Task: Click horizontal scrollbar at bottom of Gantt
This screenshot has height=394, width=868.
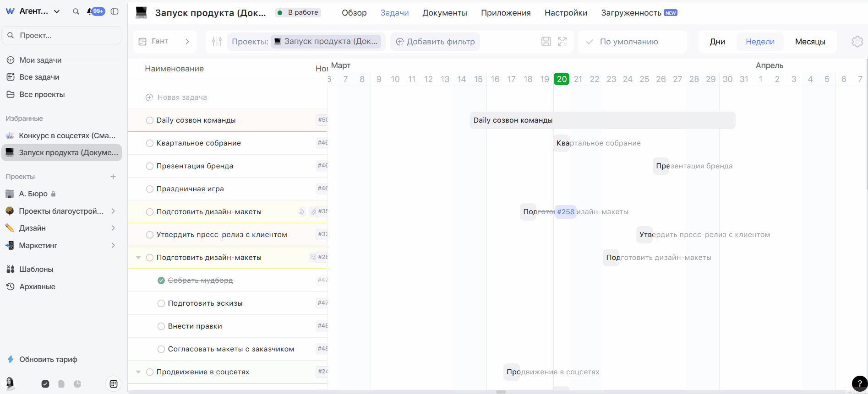Action: pos(501,392)
